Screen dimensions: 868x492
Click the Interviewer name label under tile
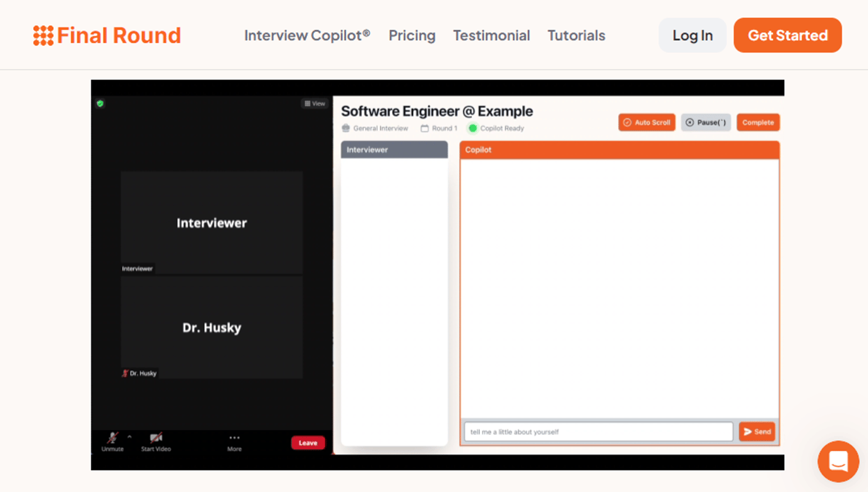137,268
